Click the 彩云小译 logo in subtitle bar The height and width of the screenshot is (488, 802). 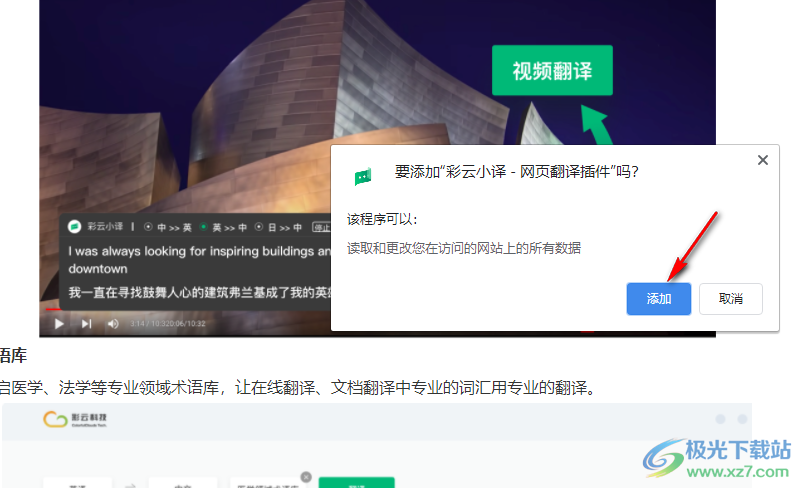click(75, 226)
